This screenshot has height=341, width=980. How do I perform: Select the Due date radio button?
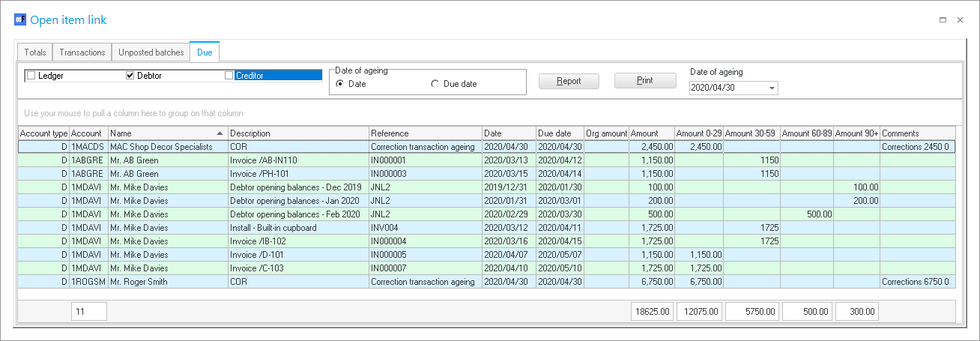point(435,84)
